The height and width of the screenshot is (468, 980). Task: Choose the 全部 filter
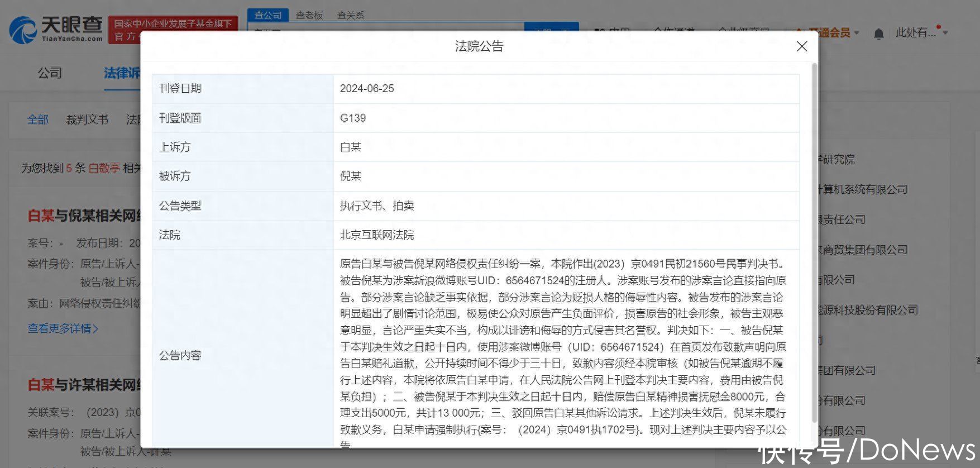coord(38,120)
